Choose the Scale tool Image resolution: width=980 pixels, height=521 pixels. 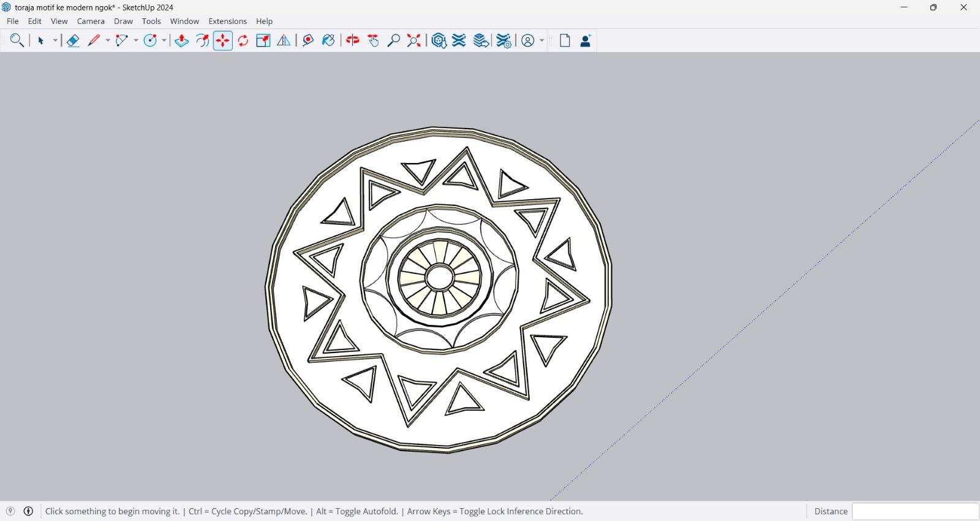click(x=263, y=40)
